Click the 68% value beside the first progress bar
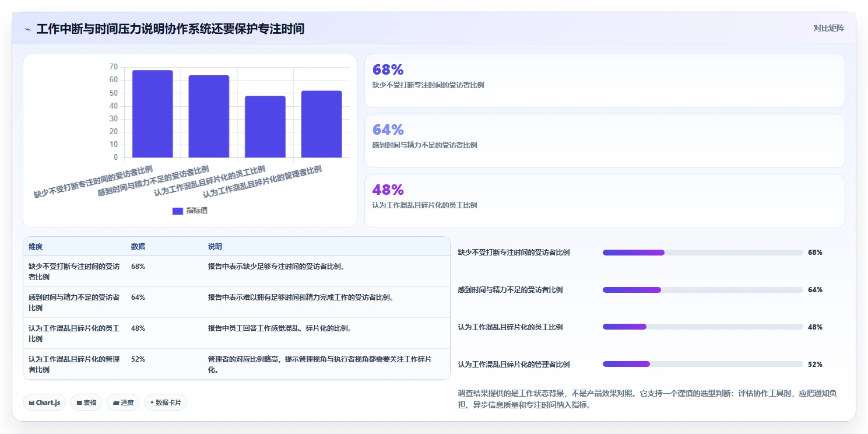 pyautogui.click(x=815, y=253)
